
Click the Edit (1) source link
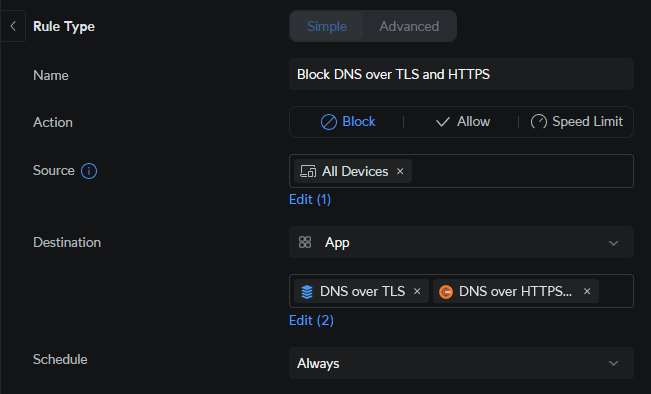[310, 199]
